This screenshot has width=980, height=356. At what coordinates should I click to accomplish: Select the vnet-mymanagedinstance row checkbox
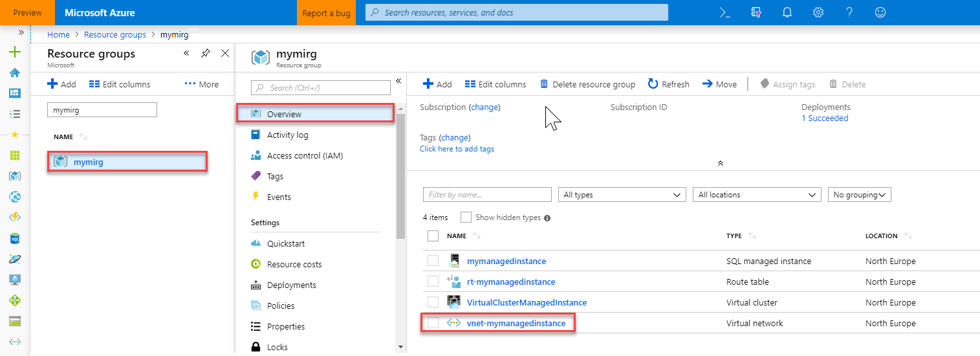[x=433, y=323]
